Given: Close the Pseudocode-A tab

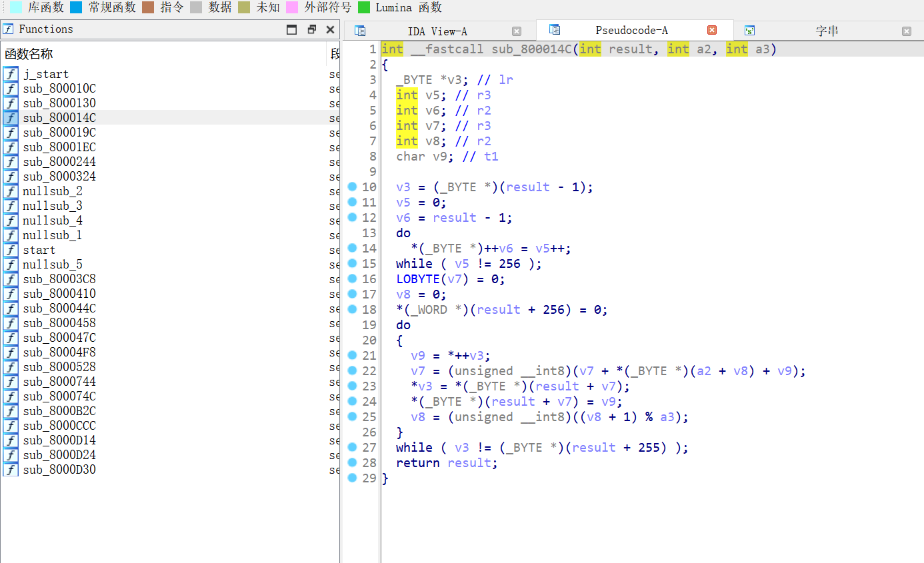Looking at the screenshot, I should [x=712, y=30].
